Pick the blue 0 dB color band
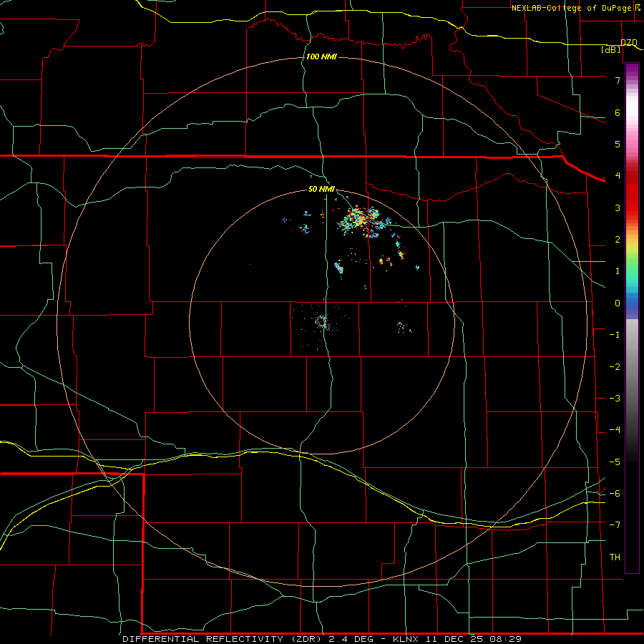The height and width of the screenshot is (644, 644). [x=632, y=303]
